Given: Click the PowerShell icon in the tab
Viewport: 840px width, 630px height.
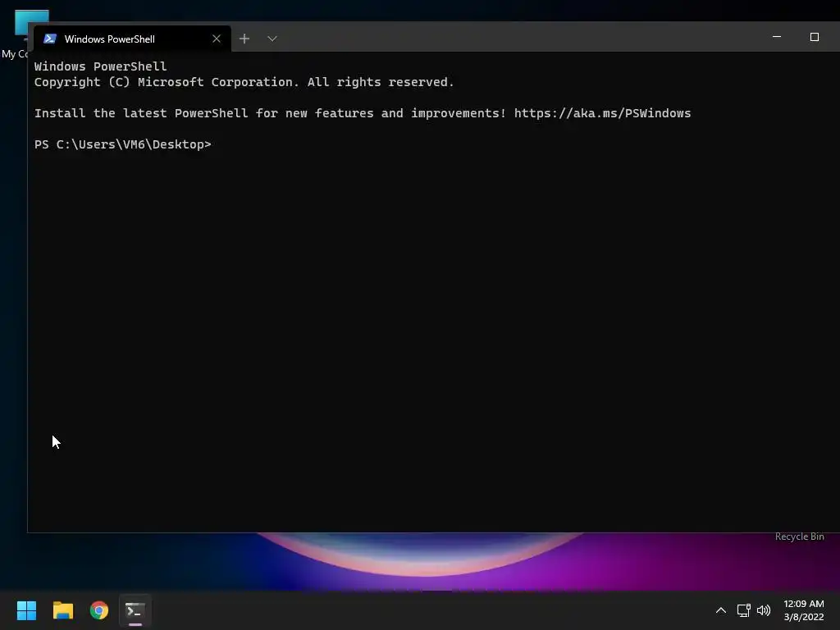Looking at the screenshot, I should coord(50,39).
